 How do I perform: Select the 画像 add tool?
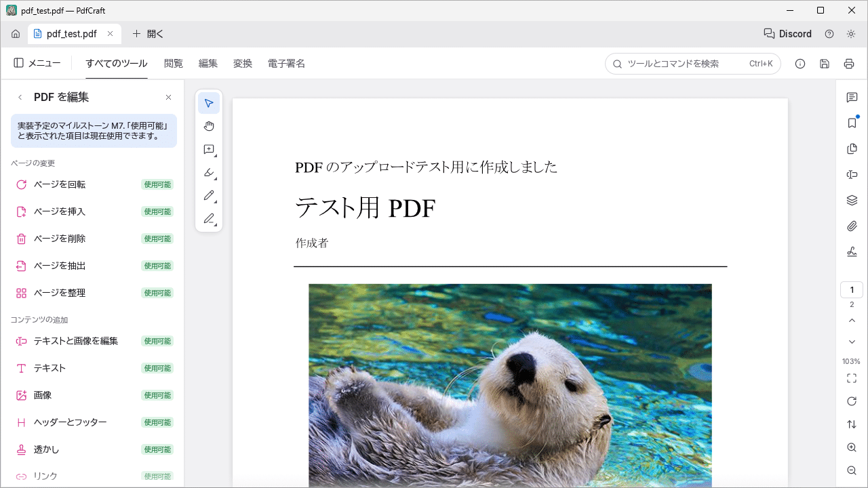pyautogui.click(x=92, y=395)
